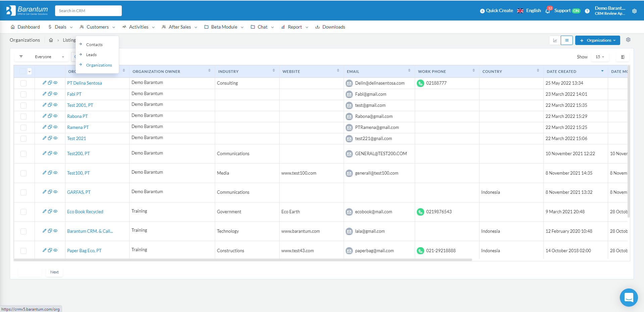Expand the Chat menu
This screenshot has width=644, height=312.
262,27
